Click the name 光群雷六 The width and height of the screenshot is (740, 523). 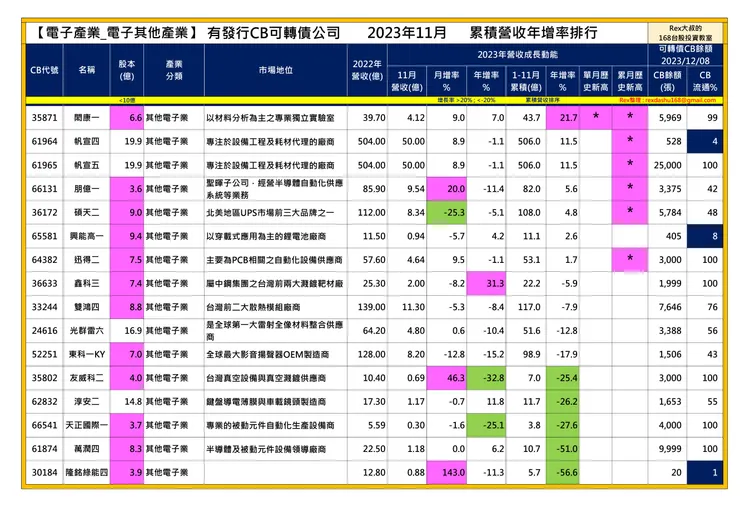87,330
